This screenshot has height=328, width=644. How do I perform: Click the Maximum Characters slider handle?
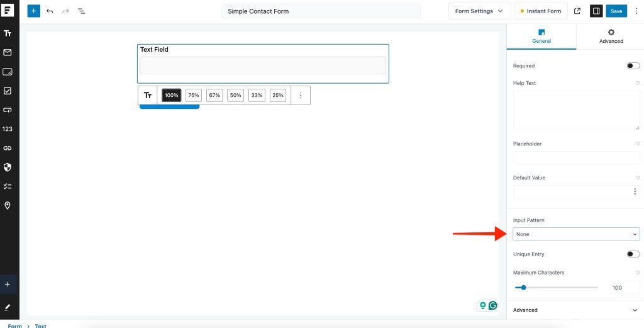524,288
